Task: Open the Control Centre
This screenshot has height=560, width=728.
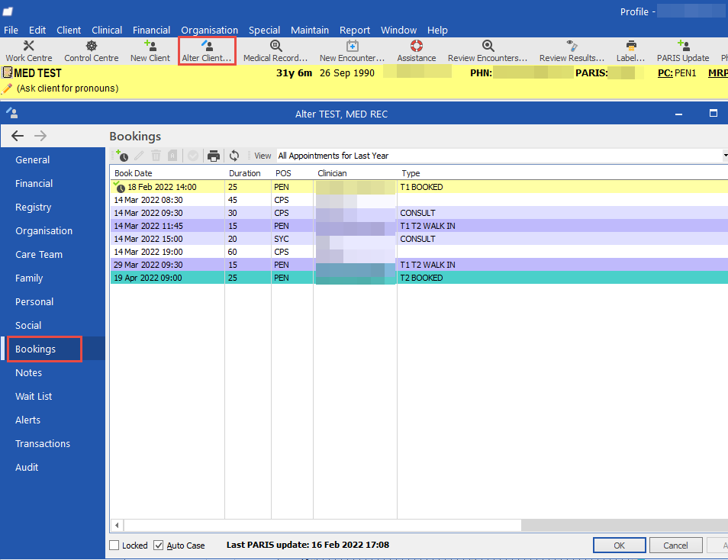Action: click(91, 50)
